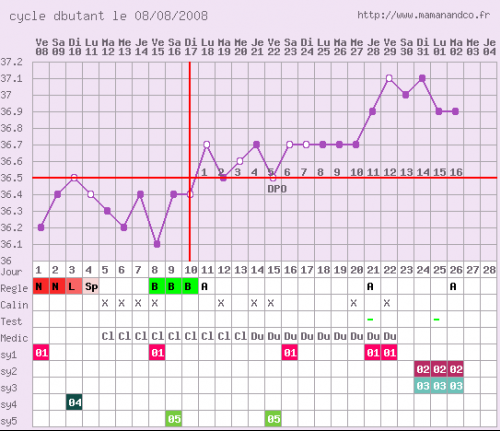Viewport: 500px width, 431px height.
Task: Click the pink '01' cell on day 16
Action: coord(290,353)
